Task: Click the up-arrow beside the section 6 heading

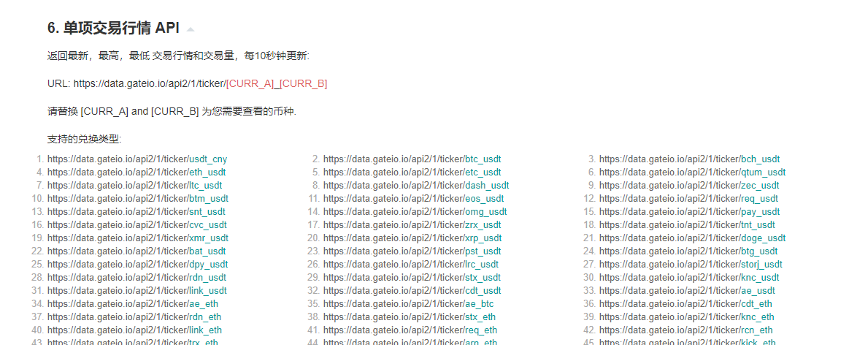Action: pos(191,29)
